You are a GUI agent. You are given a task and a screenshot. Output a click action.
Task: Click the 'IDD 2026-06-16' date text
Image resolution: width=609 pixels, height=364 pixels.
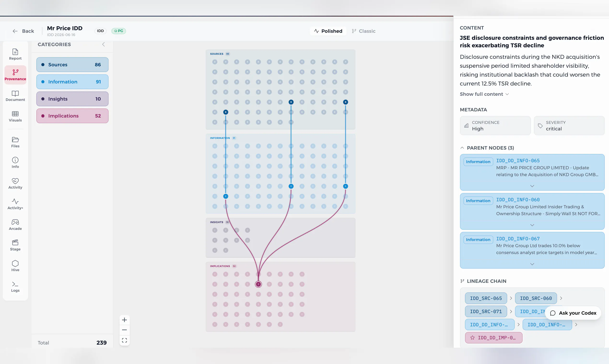point(61,35)
